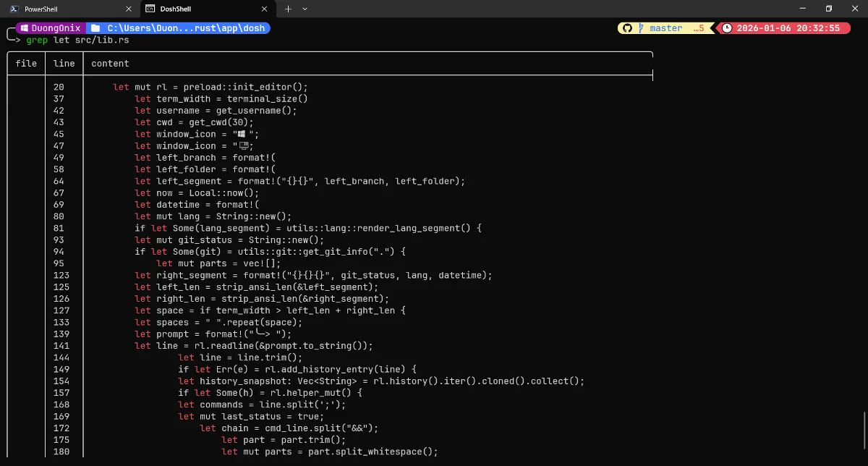The width and height of the screenshot is (868, 466).
Task: Switch to the PowerShell tab
Action: (x=65, y=9)
